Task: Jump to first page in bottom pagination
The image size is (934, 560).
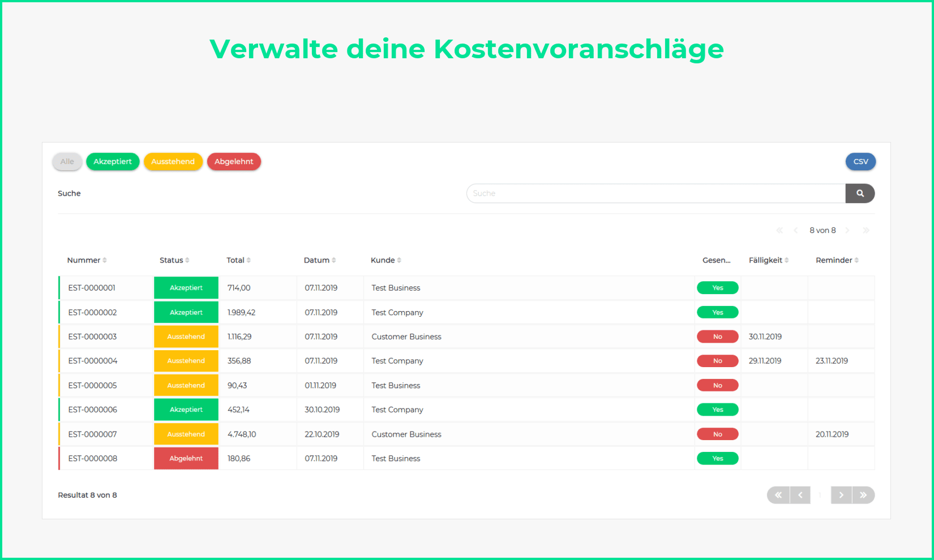Action: pos(778,495)
